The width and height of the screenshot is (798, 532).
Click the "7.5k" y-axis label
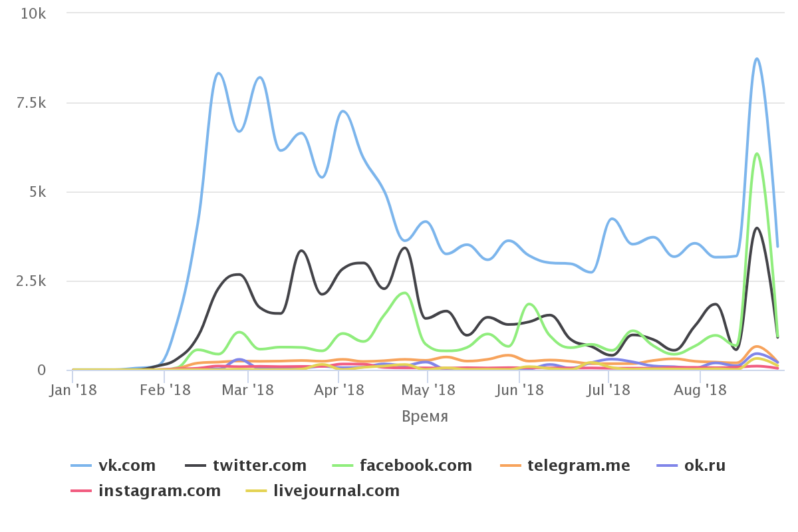click(31, 103)
